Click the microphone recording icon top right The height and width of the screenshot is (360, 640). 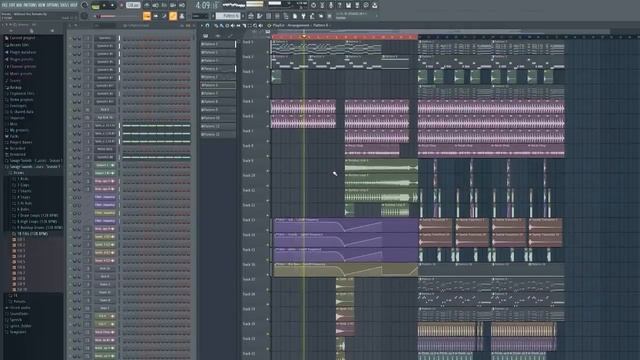click(x=331, y=5)
